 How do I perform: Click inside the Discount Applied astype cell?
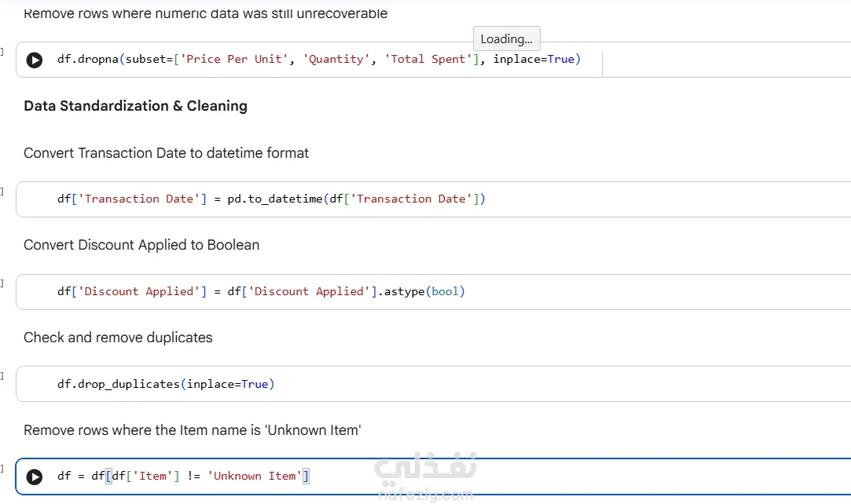(x=434, y=291)
